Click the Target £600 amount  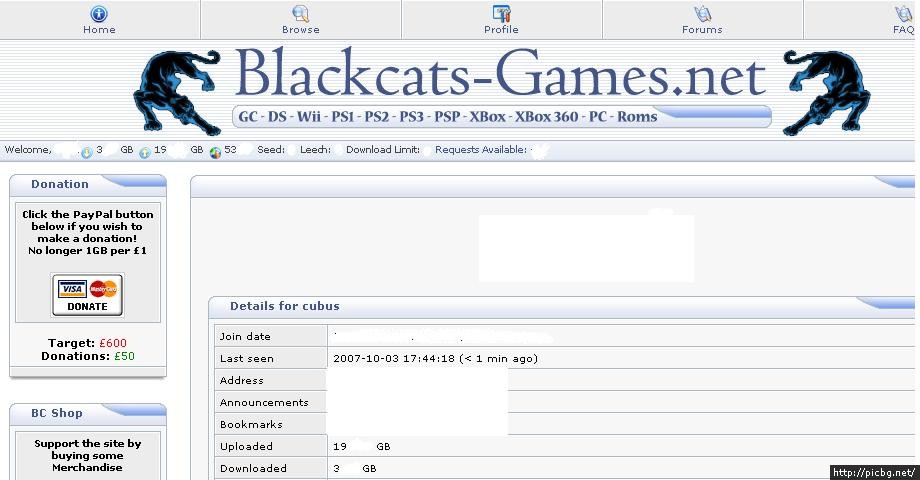pos(113,343)
